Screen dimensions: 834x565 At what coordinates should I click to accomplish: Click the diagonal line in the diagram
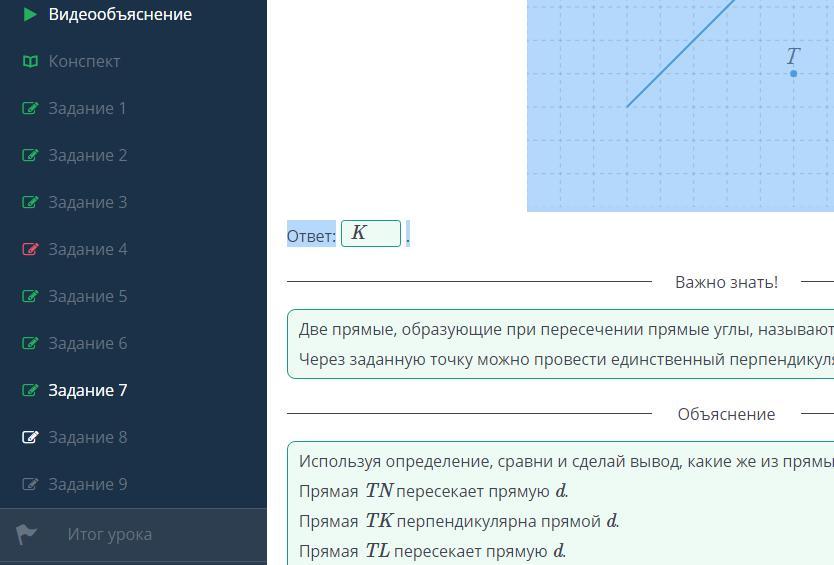tap(681, 53)
